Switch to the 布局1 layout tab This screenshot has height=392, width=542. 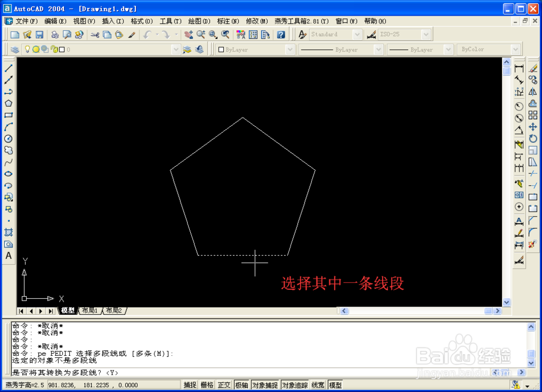(x=90, y=310)
